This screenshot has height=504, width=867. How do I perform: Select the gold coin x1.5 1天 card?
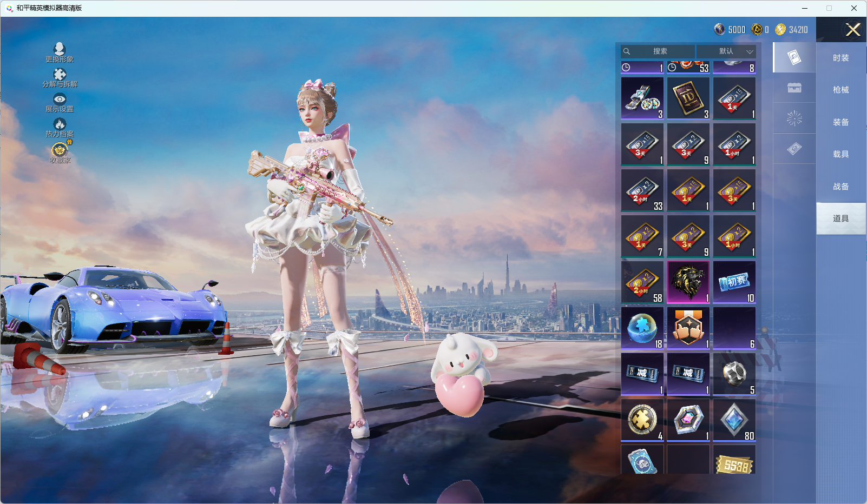(688, 190)
